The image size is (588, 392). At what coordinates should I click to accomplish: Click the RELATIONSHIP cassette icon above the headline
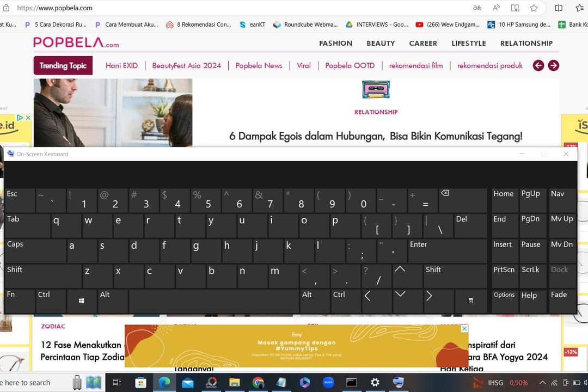click(x=376, y=89)
